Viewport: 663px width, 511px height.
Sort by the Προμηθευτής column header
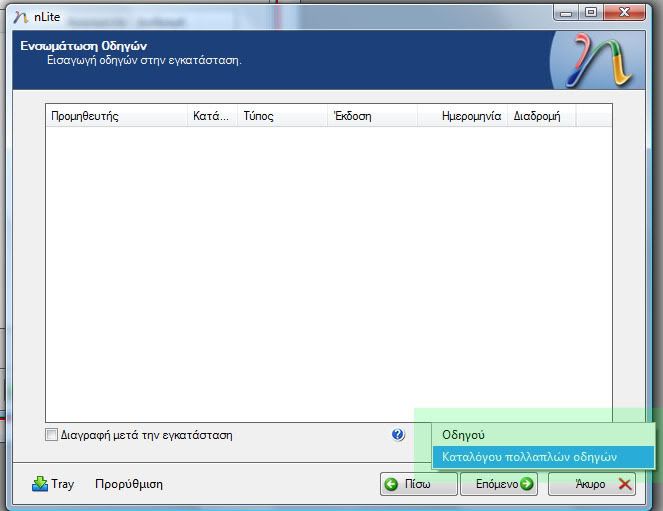coord(116,116)
